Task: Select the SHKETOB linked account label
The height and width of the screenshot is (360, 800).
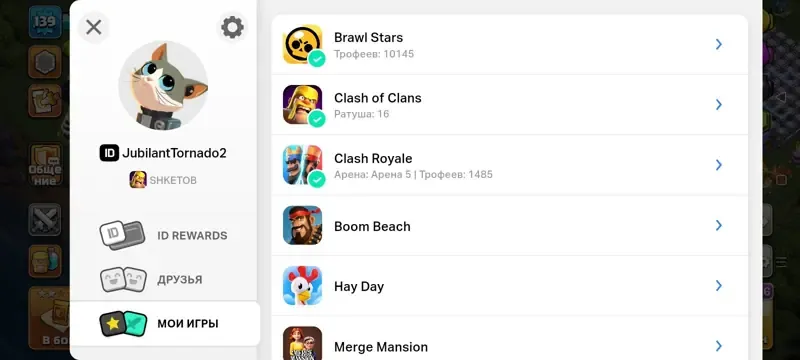Action: point(173,180)
